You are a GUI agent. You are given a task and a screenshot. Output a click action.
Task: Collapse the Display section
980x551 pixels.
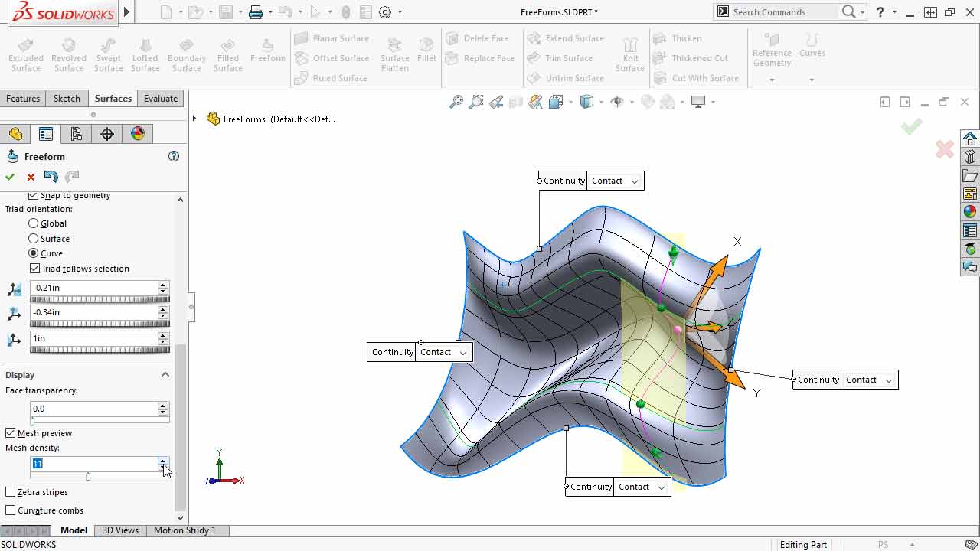165,375
